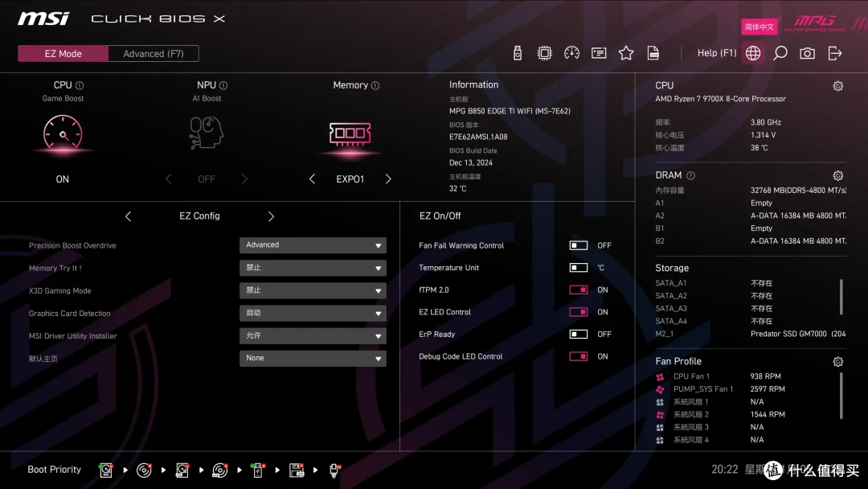The width and height of the screenshot is (868, 489).
Task: Click the 20:22 clock display
Action: [x=725, y=470]
